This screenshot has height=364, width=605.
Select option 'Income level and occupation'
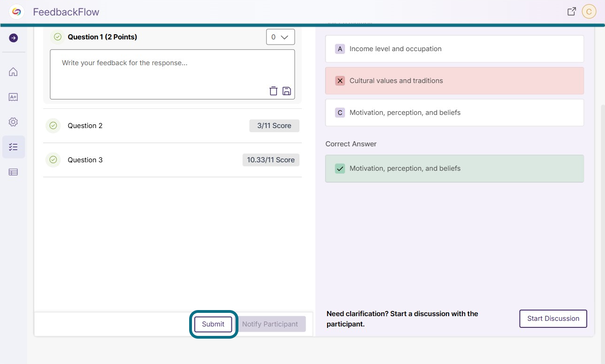454,49
